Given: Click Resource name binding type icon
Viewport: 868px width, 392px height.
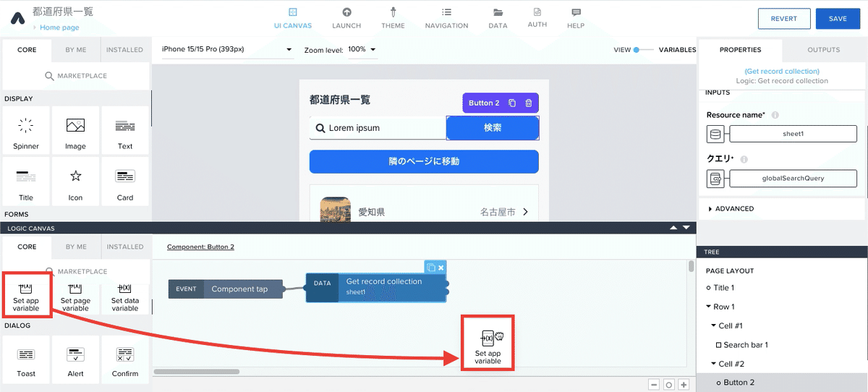Looking at the screenshot, I should pos(715,134).
